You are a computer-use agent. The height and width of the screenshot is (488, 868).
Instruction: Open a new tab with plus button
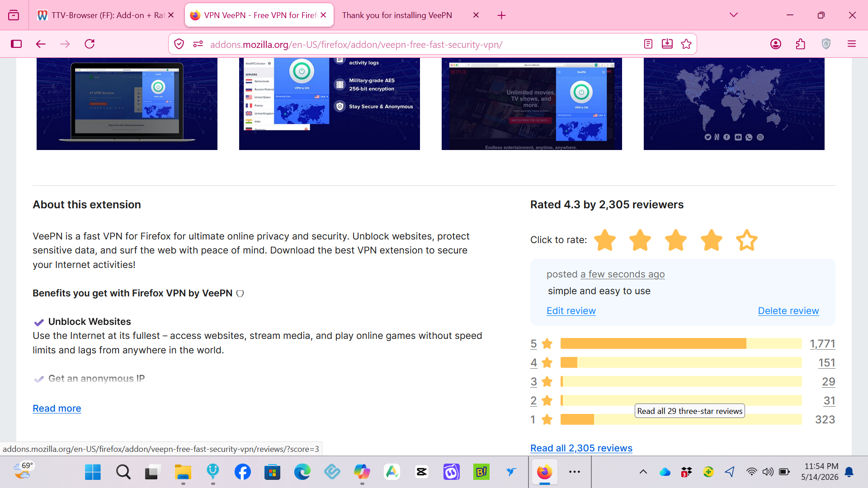[501, 15]
